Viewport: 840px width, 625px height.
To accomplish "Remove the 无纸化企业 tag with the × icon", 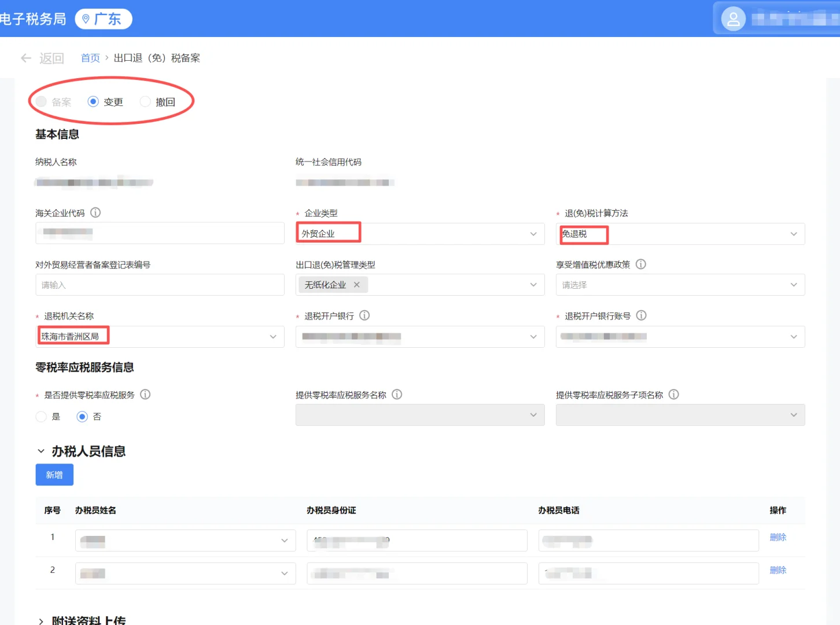I will 357,284.
